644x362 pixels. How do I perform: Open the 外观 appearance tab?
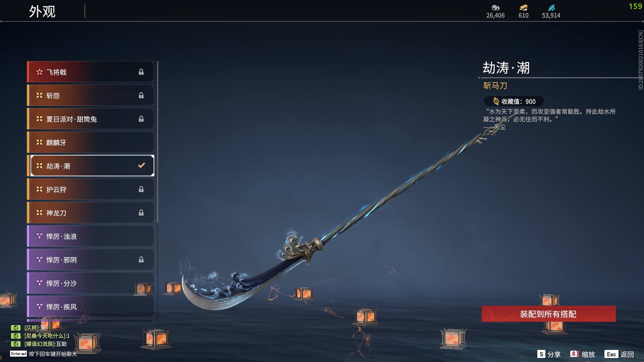pyautogui.click(x=42, y=11)
